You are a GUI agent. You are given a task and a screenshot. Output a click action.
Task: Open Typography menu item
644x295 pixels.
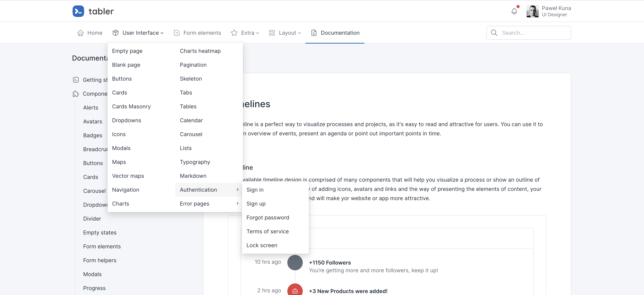209,162
